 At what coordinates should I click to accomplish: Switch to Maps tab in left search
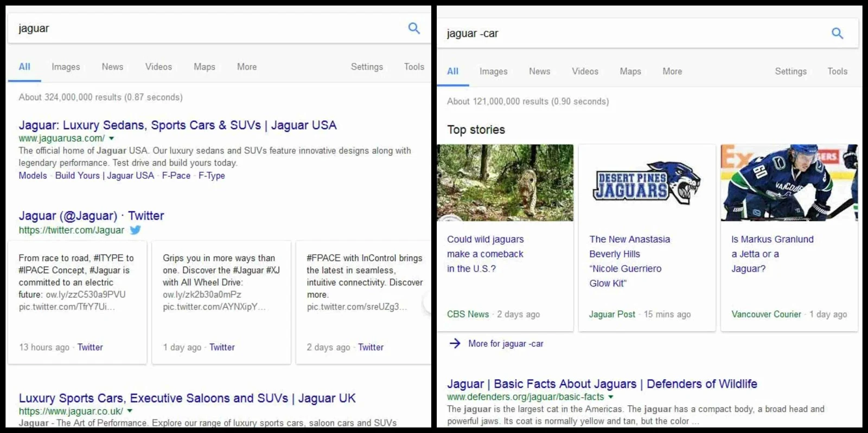click(205, 67)
